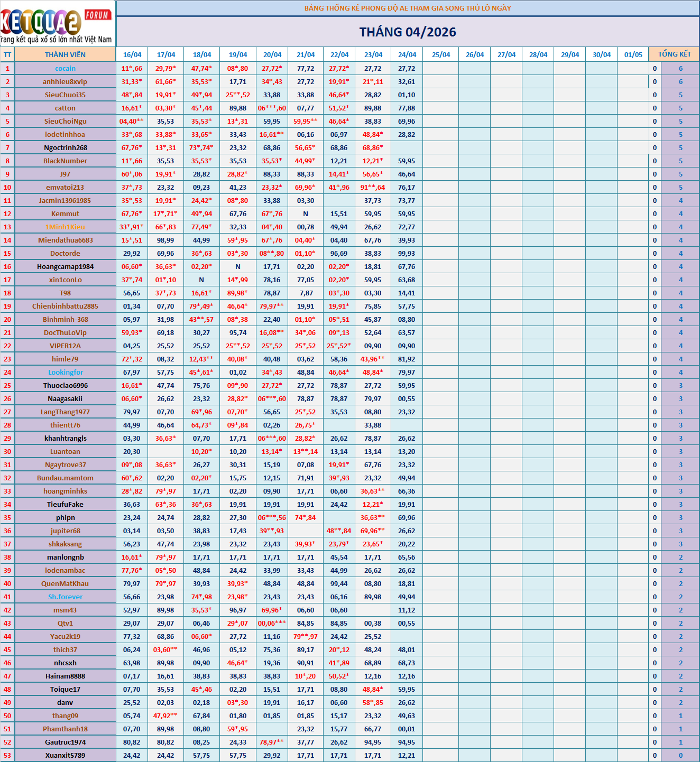Image resolution: width=700 pixels, height=762 pixels.
Task: Click member Hoangcamap1984
Action: pos(65,266)
